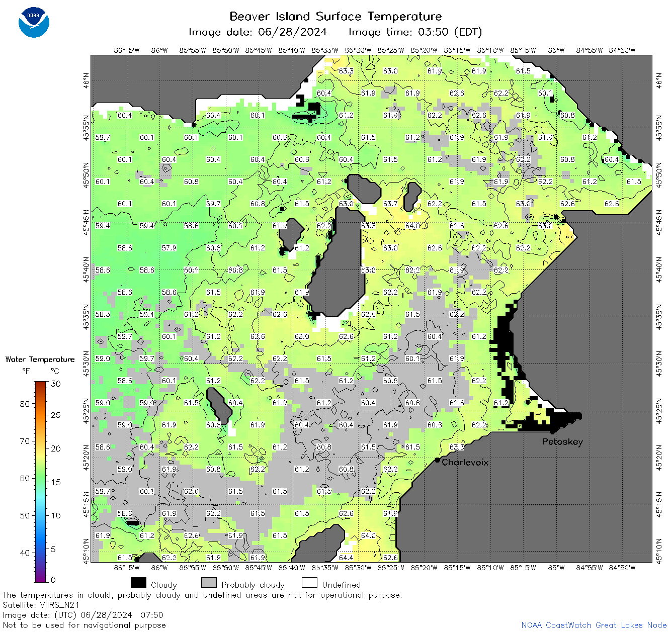This screenshot has width=672, height=633.
Task: Click the 64.4 temperature reading on map
Action: tap(346, 558)
